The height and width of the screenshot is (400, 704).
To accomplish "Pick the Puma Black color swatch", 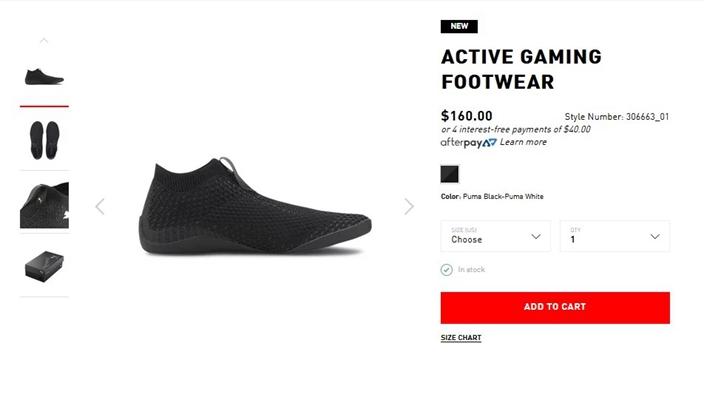I will pos(449,174).
